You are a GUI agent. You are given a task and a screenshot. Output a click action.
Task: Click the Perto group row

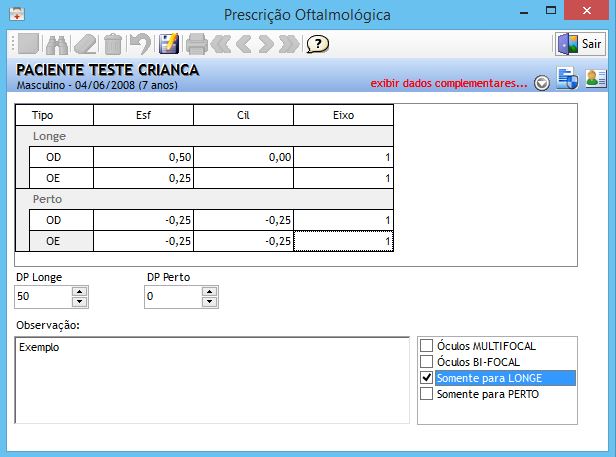[x=204, y=199]
